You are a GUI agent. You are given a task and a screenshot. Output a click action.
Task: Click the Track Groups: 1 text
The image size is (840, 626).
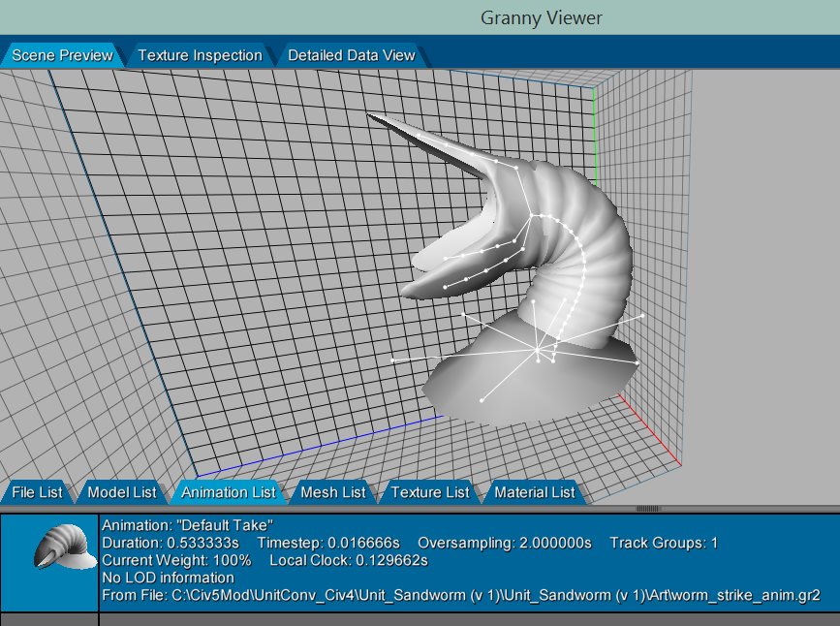[664, 543]
